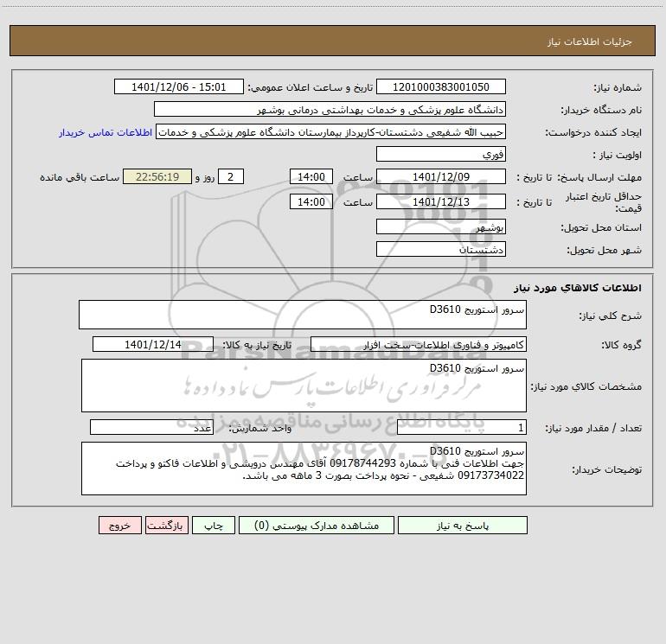Open مشاهده مدارک پیوستی (0) button
666x644 pixels.
317,525
